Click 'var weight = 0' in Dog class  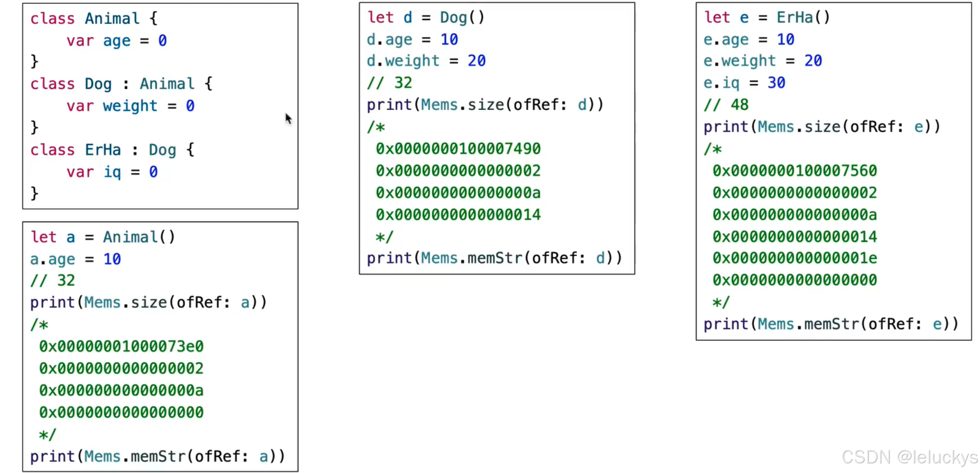[130, 106]
